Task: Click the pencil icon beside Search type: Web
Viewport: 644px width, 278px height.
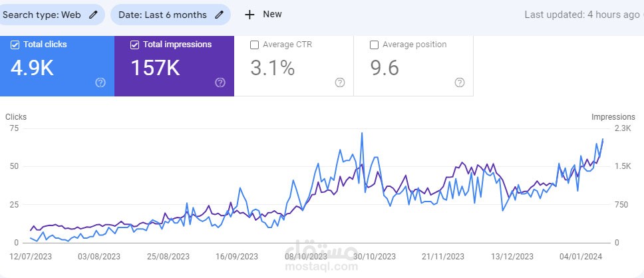Action: pos(93,15)
